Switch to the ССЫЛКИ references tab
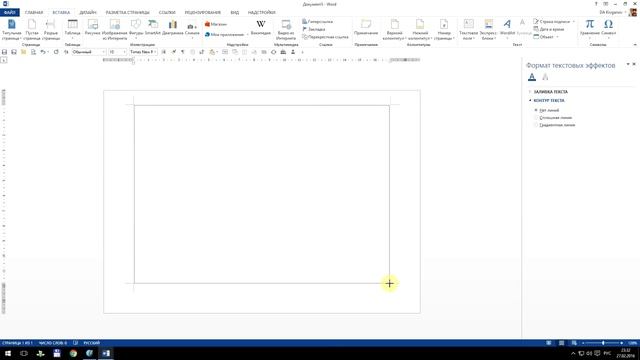Image resolution: width=640 pixels, height=360 pixels. [167, 13]
